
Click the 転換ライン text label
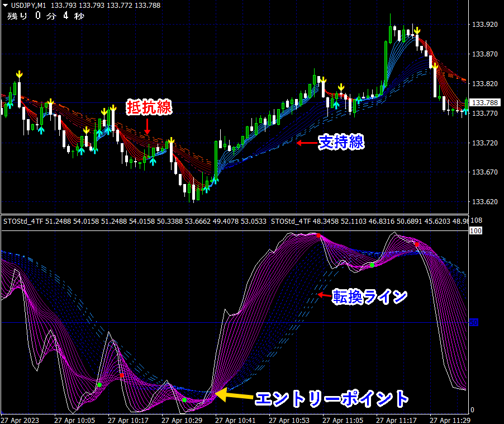pyautogui.click(x=369, y=296)
